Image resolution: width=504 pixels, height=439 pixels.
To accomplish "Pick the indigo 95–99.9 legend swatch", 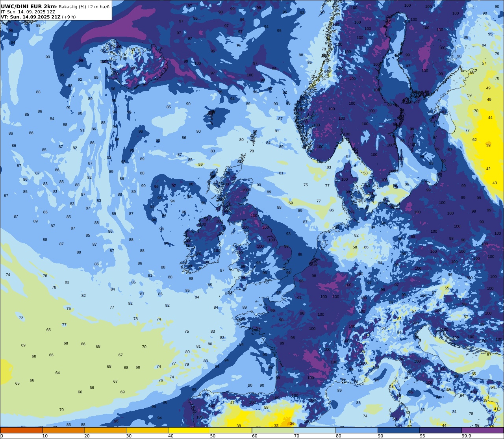I will (x=441, y=430).
